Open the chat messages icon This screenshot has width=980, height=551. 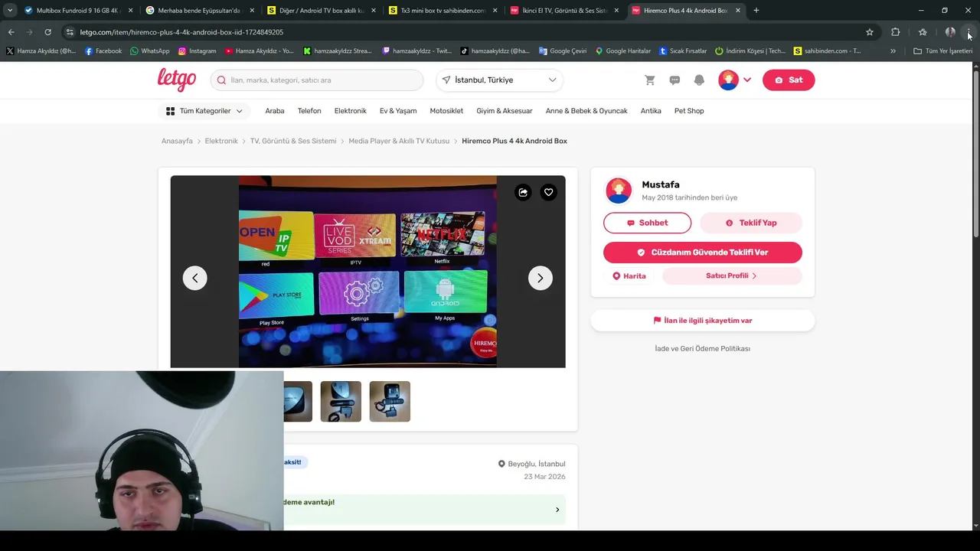pyautogui.click(x=675, y=80)
